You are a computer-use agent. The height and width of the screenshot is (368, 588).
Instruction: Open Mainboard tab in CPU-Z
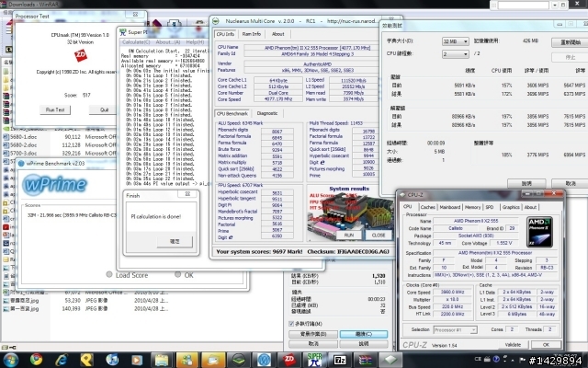coord(449,207)
